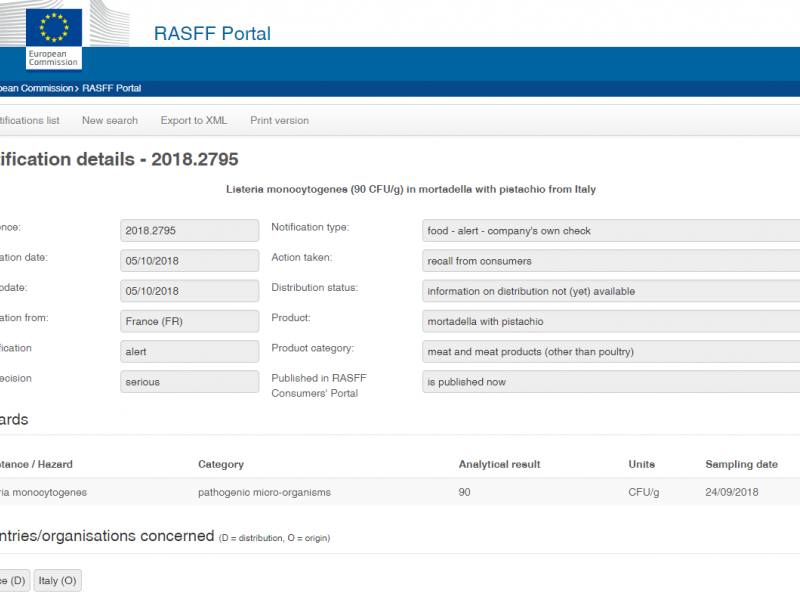Open the RASFF Portal header title
The image size is (800, 600).
point(212,33)
